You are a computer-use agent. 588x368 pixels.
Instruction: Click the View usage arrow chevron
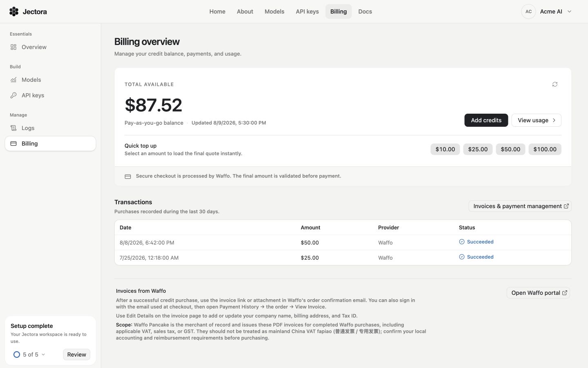(554, 120)
